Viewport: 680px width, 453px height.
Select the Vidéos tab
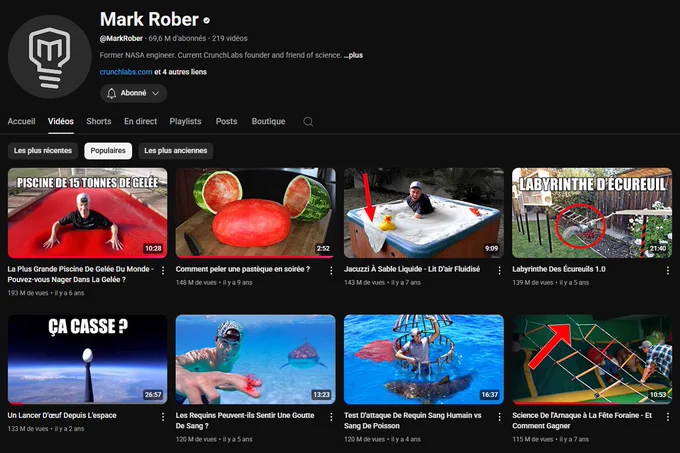(61, 121)
